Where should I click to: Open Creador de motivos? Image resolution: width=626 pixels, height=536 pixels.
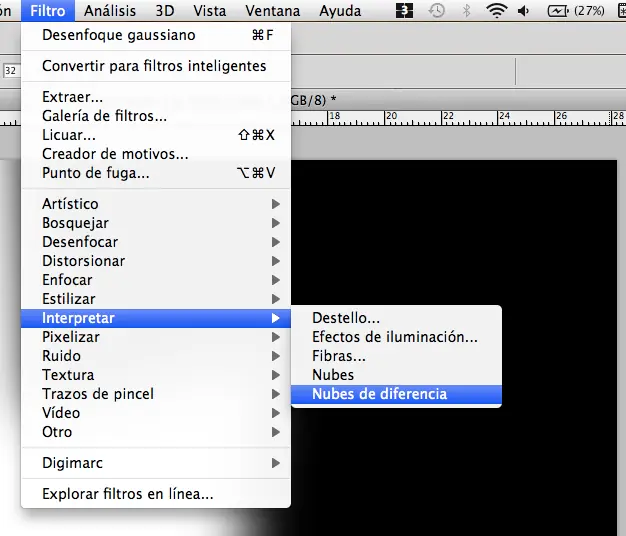click(156, 154)
